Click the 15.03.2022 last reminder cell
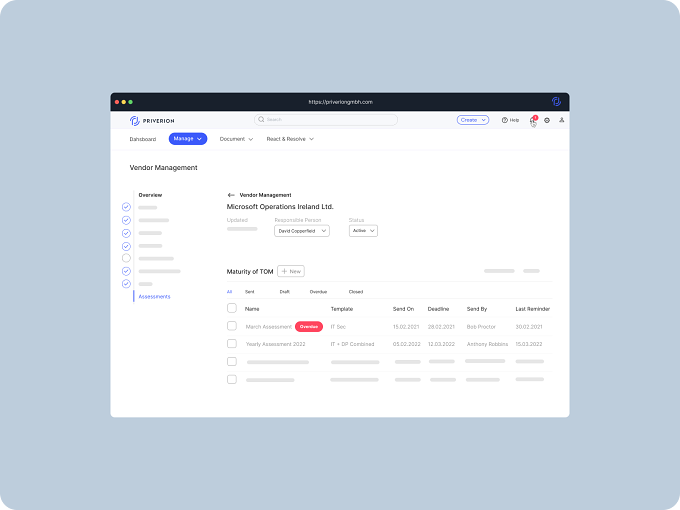The image size is (680, 510). point(529,344)
